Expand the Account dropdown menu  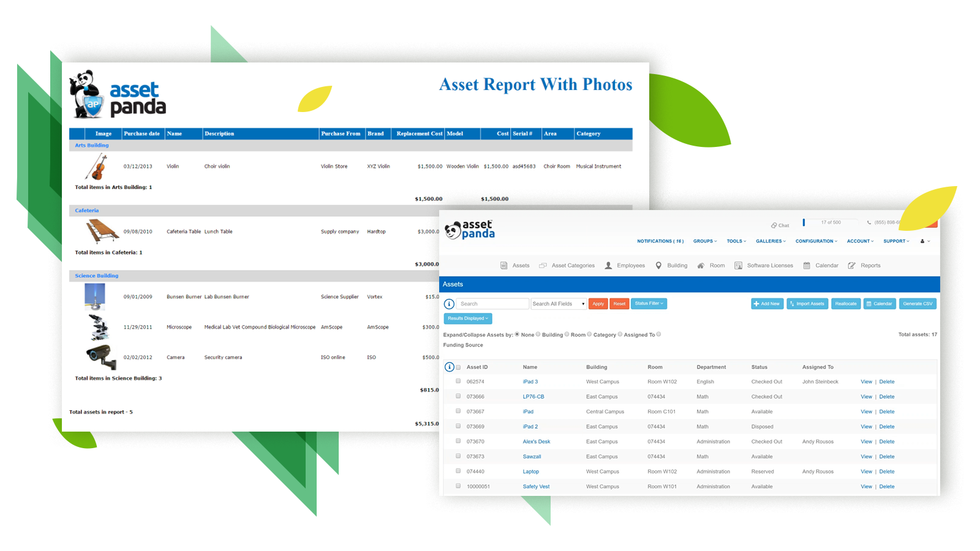tap(860, 241)
